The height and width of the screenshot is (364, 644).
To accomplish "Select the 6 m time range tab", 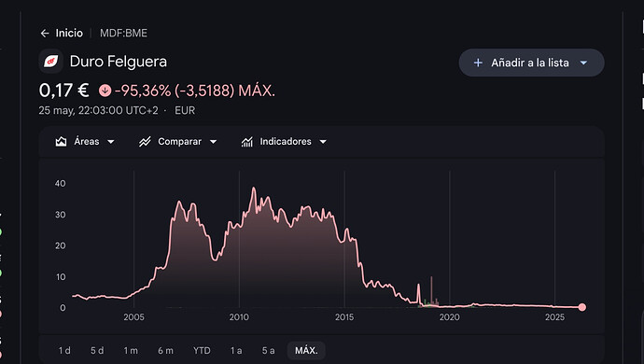I will click(165, 350).
